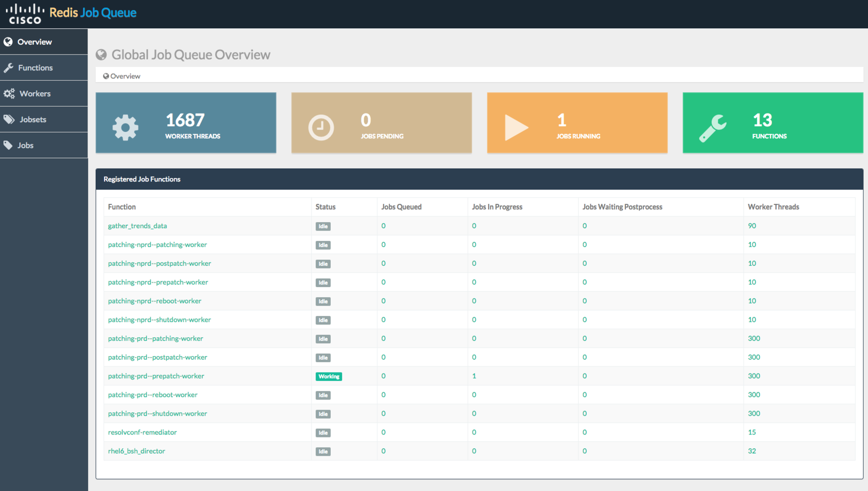This screenshot has height=491, width=868.
Task: Click the Cisco logo in the header
Action: click(x=25, y=14)
